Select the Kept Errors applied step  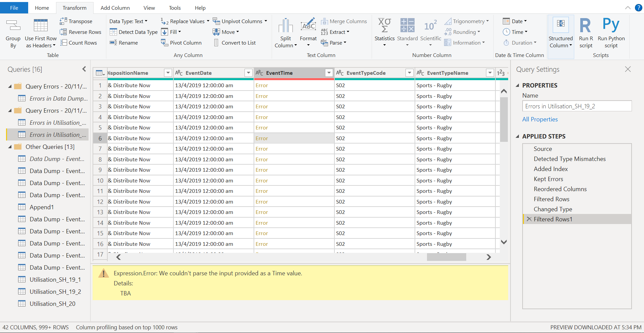pos(577,179)
